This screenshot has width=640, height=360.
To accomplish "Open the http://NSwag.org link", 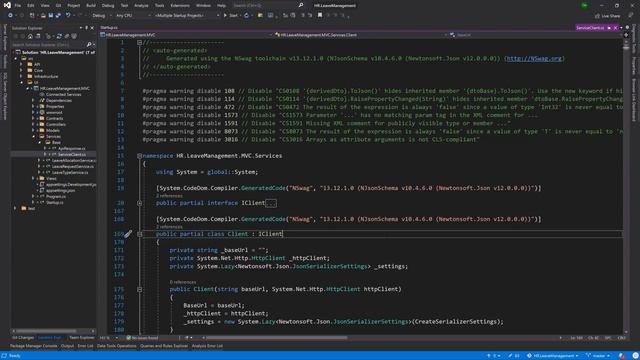I will (534, 58).
